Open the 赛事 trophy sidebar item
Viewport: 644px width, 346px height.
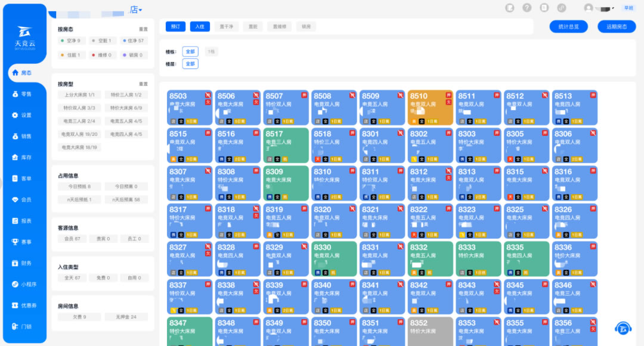pos(23,242)
